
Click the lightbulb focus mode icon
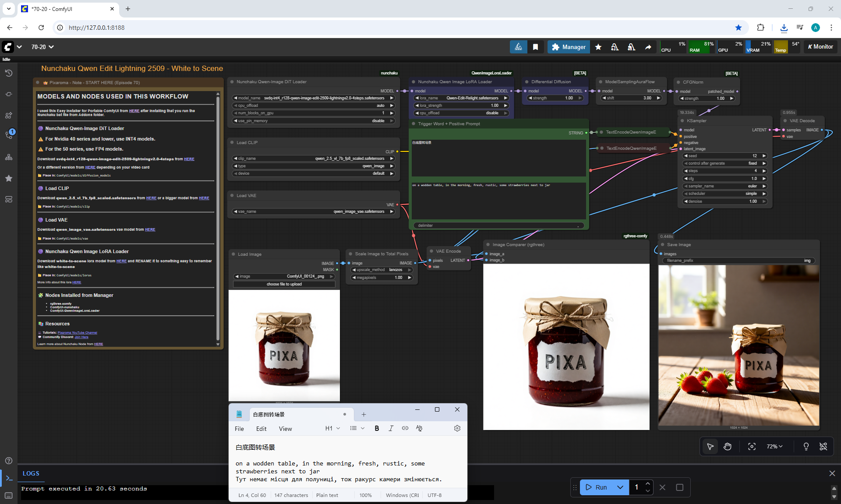pyautogui.click(x=806, y=447)
